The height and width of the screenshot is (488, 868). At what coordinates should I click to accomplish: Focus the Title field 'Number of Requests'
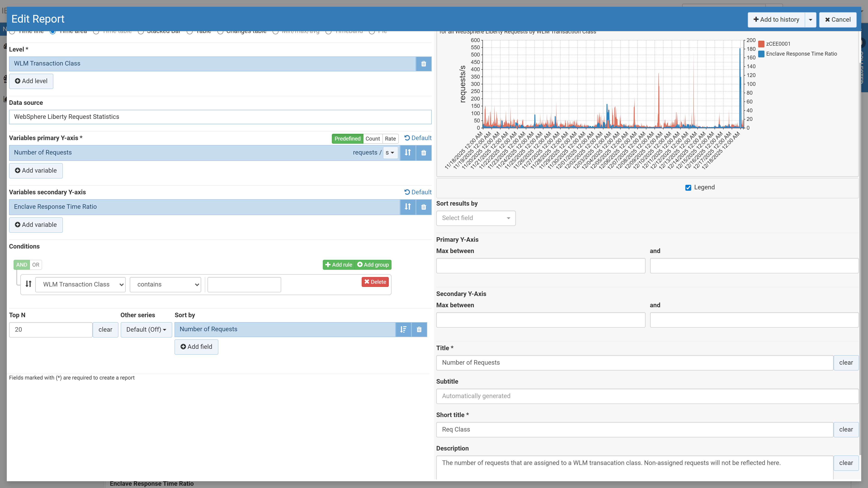[634, 363]
